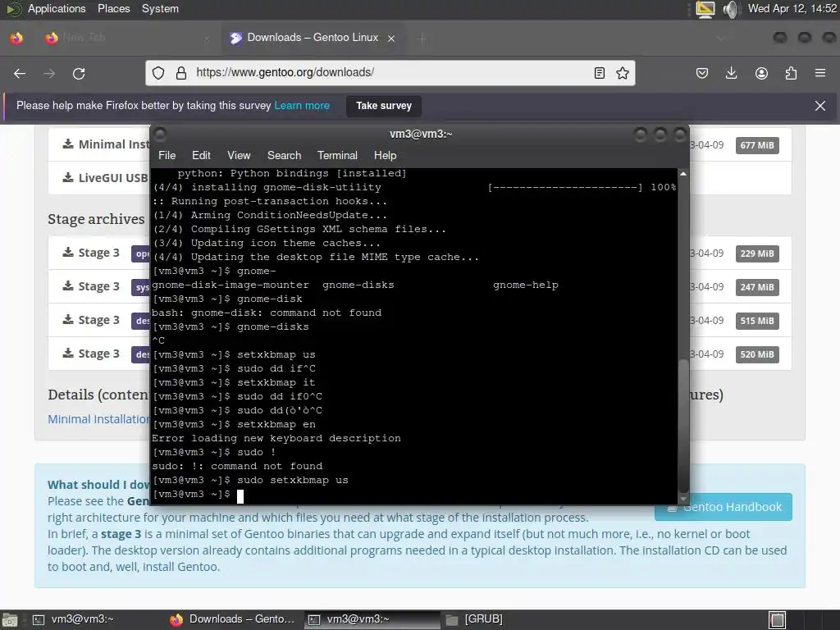Click Learn more survey link
The width and height of the screenshot is (840, 630).
[x=302, y=106]
